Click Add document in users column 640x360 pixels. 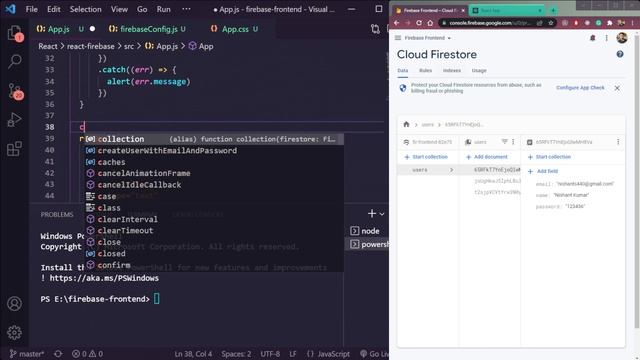coord(487,157)
